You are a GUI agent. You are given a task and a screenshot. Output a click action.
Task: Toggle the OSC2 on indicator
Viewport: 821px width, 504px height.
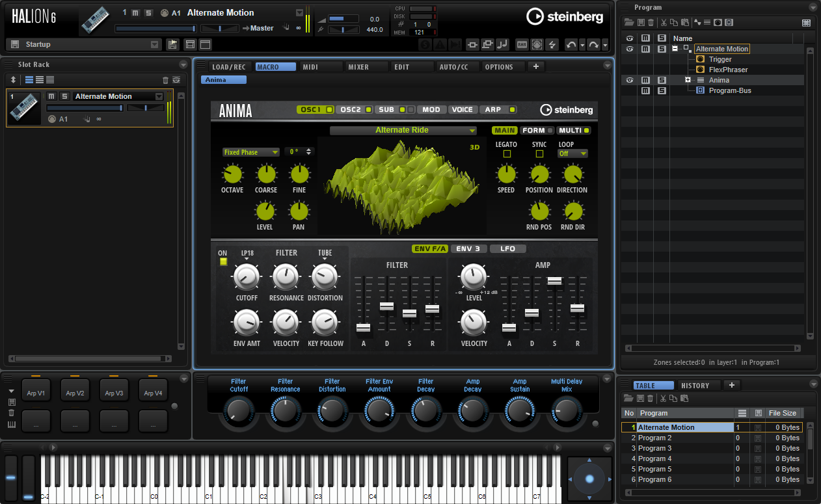point(368,110)
